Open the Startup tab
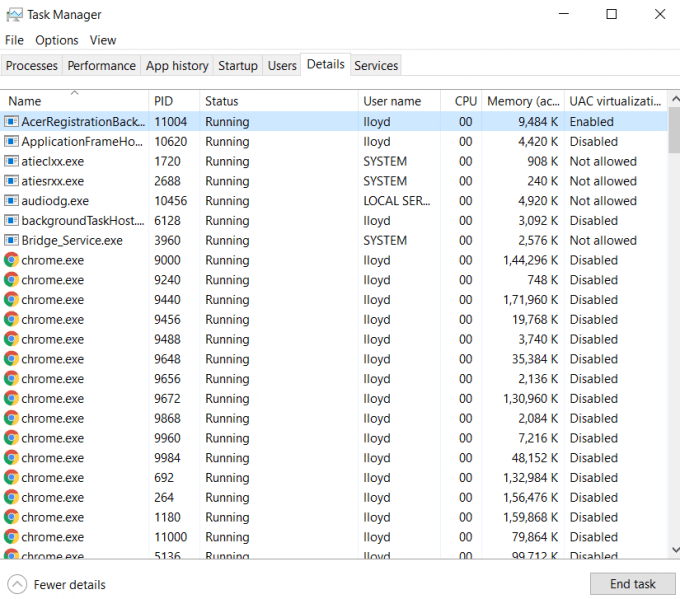Viewport: 680px width, 599px height. [238, 66]
